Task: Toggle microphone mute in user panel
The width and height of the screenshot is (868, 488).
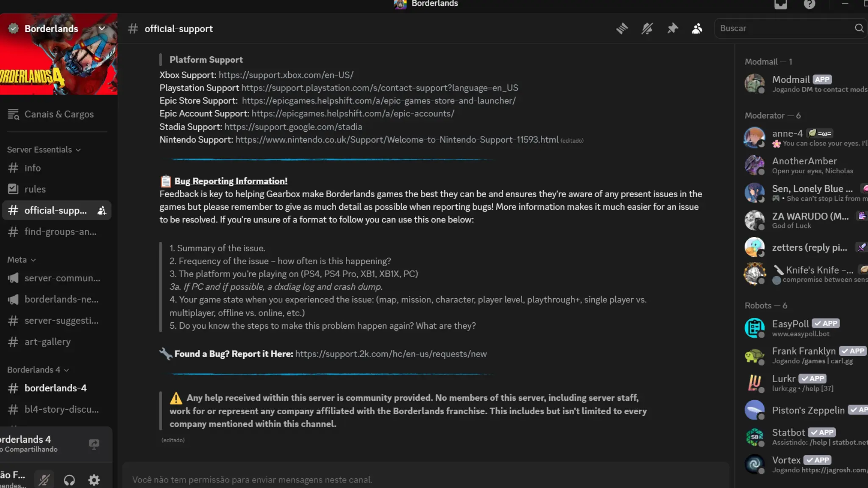Action: click(44, 480)
